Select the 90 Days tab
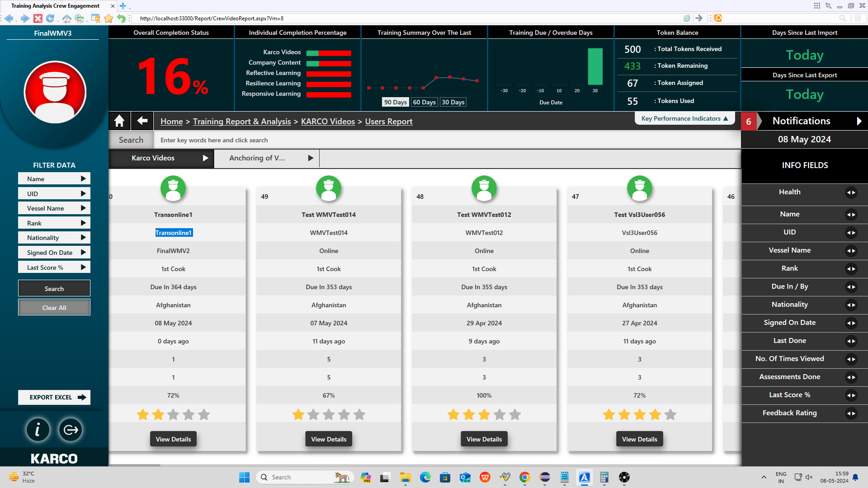868x488 pixels. (395, 102)
